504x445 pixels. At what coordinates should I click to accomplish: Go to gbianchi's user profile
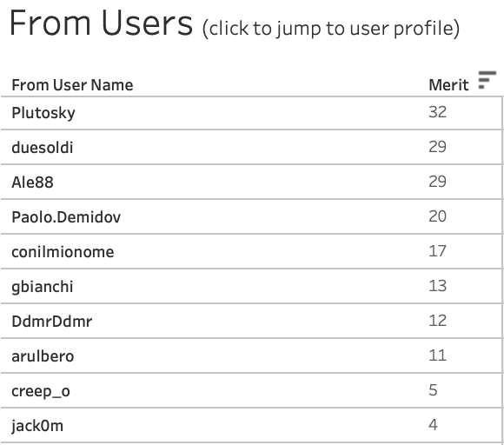pyautogui.click(x=43, y=287)
